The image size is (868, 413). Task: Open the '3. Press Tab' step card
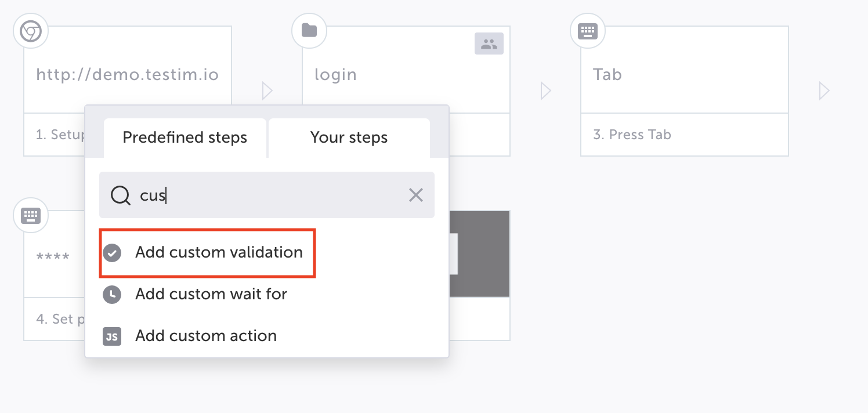coord(685,91)
